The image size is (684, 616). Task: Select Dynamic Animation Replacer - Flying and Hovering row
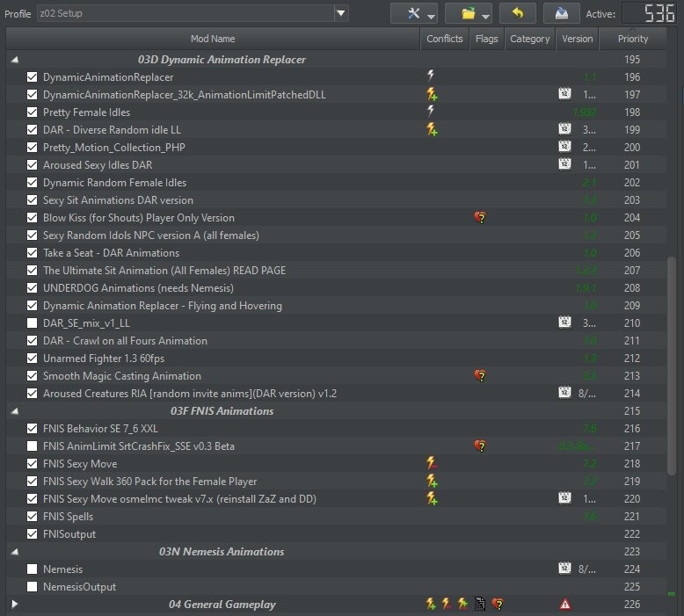click(336, 306)
